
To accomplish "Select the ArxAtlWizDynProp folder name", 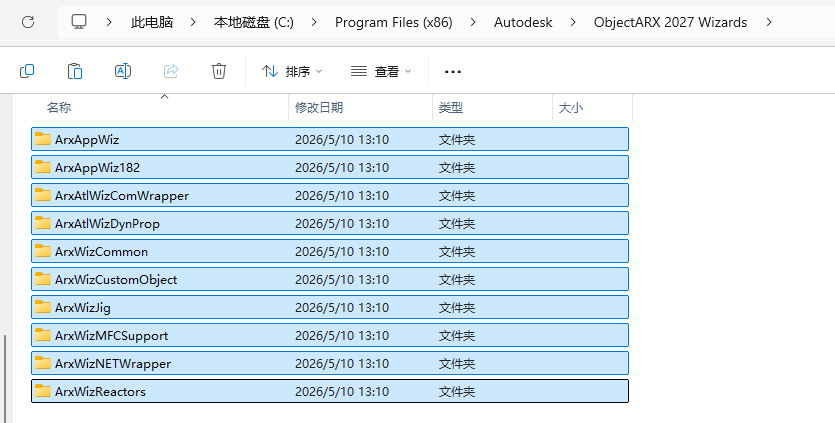I will (x=107, y=224).
